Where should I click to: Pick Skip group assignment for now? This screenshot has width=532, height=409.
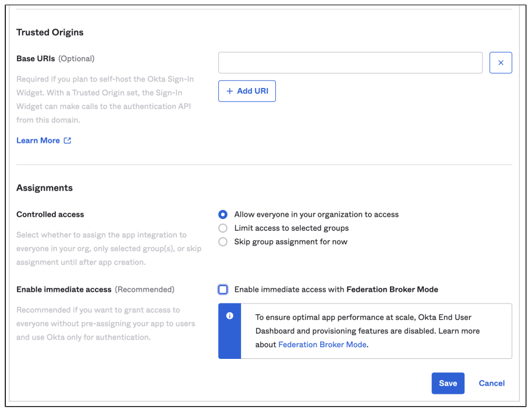tap(223, 242)
